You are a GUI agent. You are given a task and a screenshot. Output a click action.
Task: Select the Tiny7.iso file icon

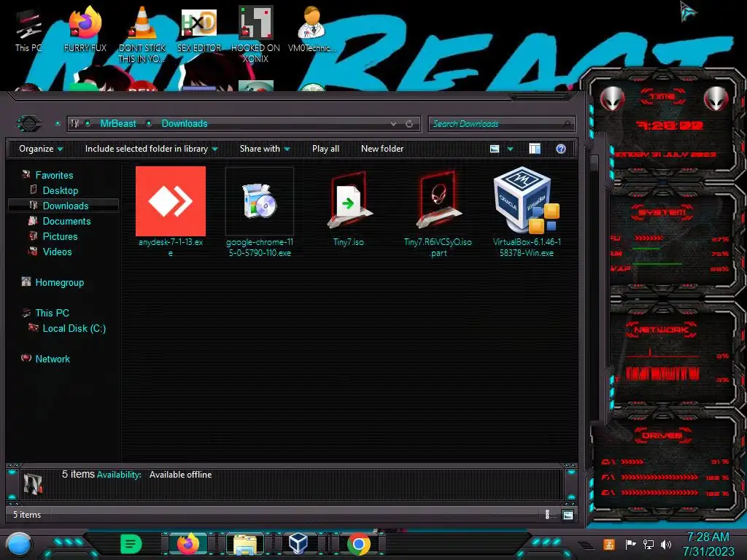tap(349, 201)
